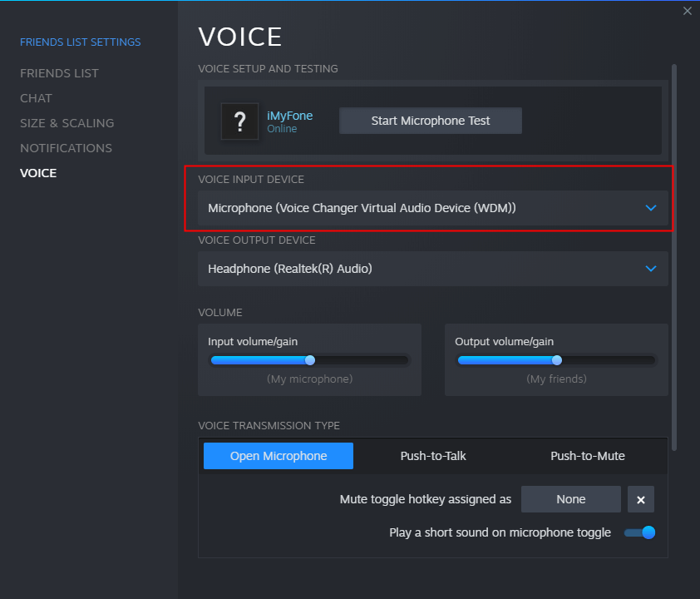
Task: Open Chat settings tab
Action: tap(36, 98)
